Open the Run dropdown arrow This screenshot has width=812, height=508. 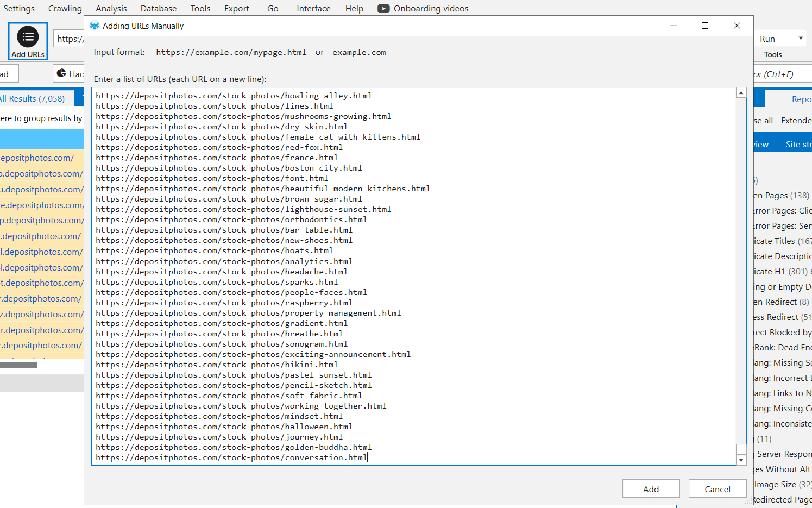tap(801, 38)
